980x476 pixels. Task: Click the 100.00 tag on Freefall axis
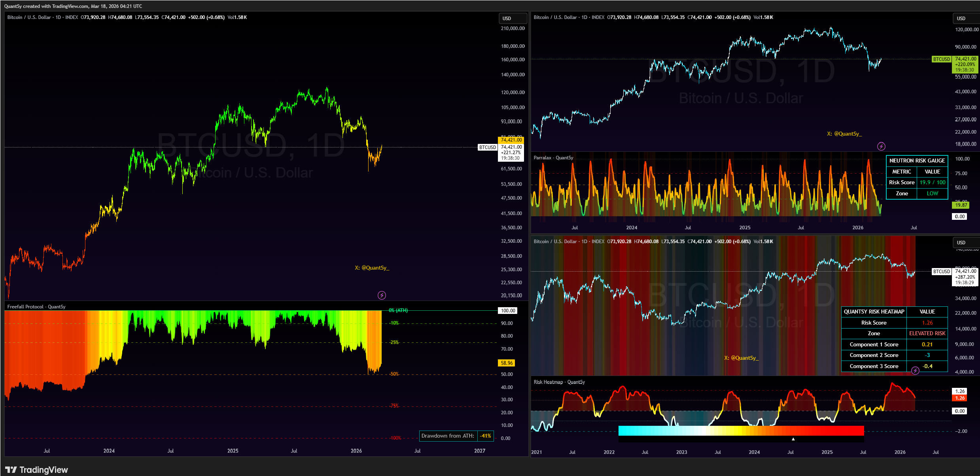pos(508,311)
